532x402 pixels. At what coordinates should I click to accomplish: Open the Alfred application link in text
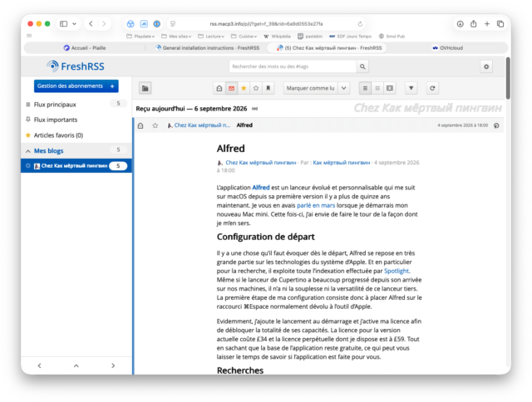pyautogui.click(x=261, y=188)
